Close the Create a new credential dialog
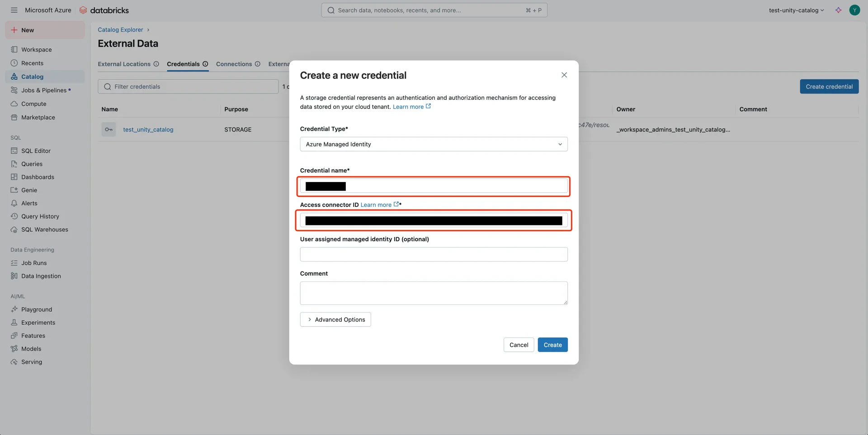 (564, 75)
